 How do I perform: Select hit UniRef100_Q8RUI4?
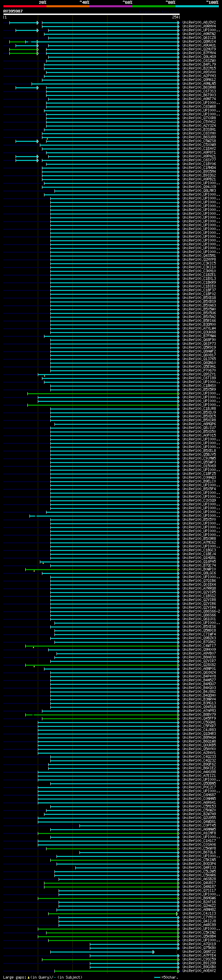[199, 41]
